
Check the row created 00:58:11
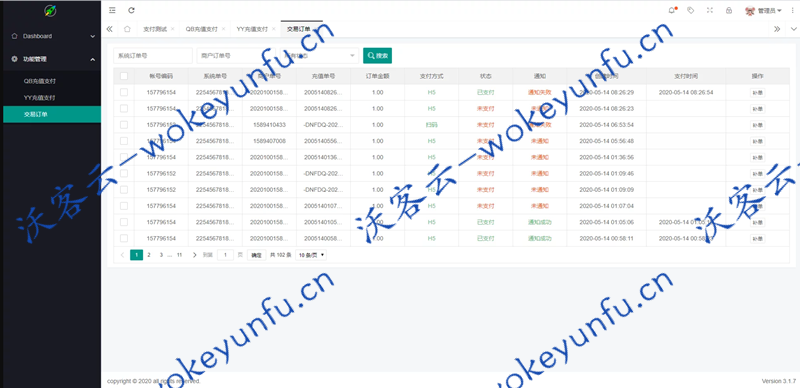pyautogui.click(x=124, y=238)
